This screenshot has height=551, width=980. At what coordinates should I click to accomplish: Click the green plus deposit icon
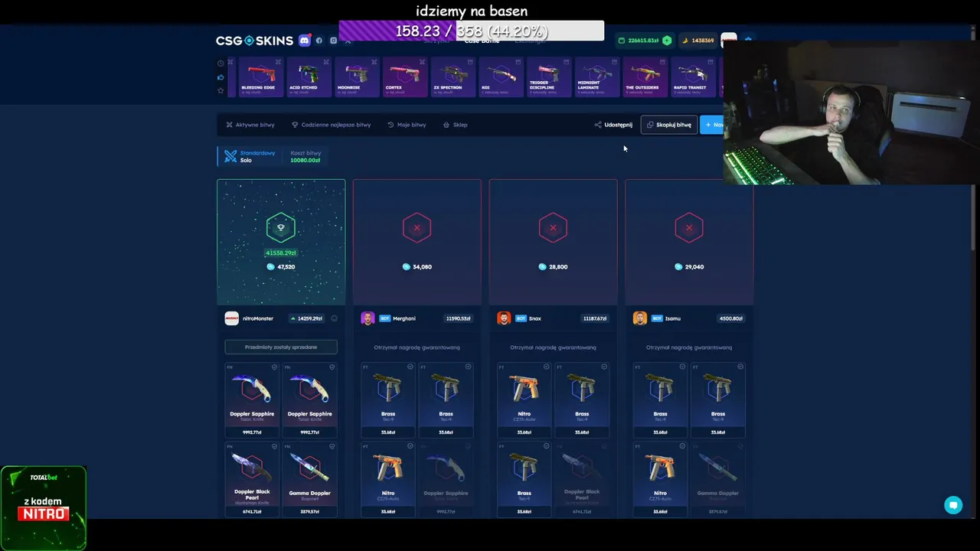(x=667, y=41)
